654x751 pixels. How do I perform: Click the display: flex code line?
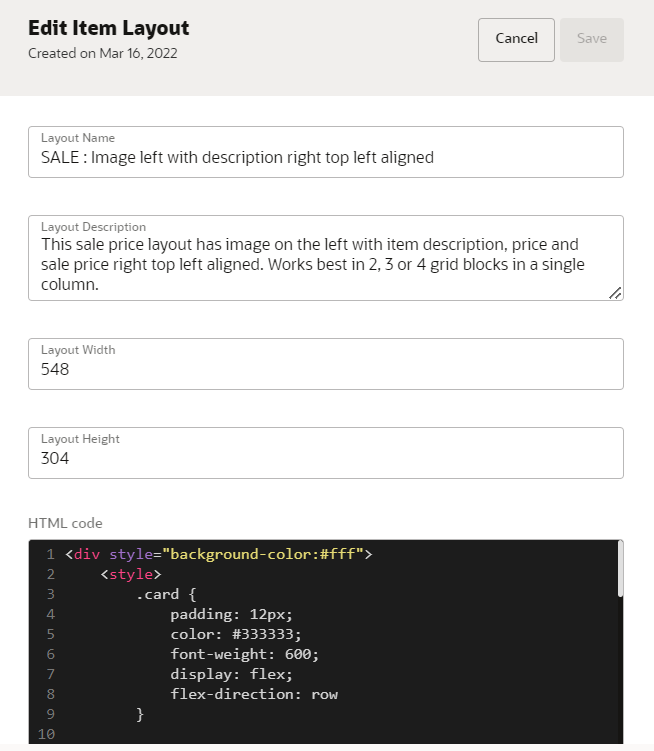tap(231, 674)
